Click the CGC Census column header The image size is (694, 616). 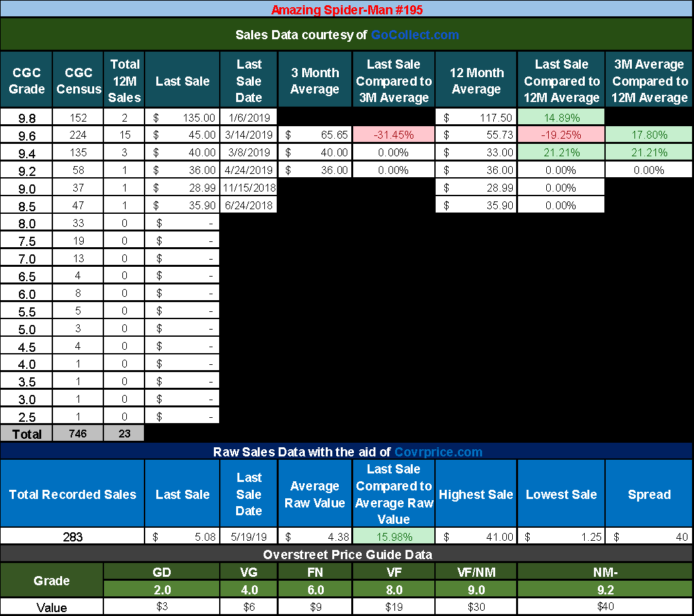click(78, 80)
